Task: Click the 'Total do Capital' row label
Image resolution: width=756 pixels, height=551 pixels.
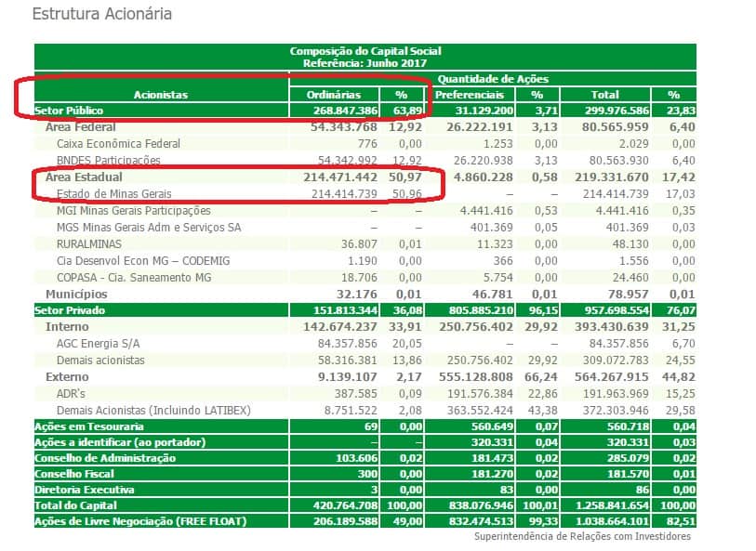Action: point(75,505)
